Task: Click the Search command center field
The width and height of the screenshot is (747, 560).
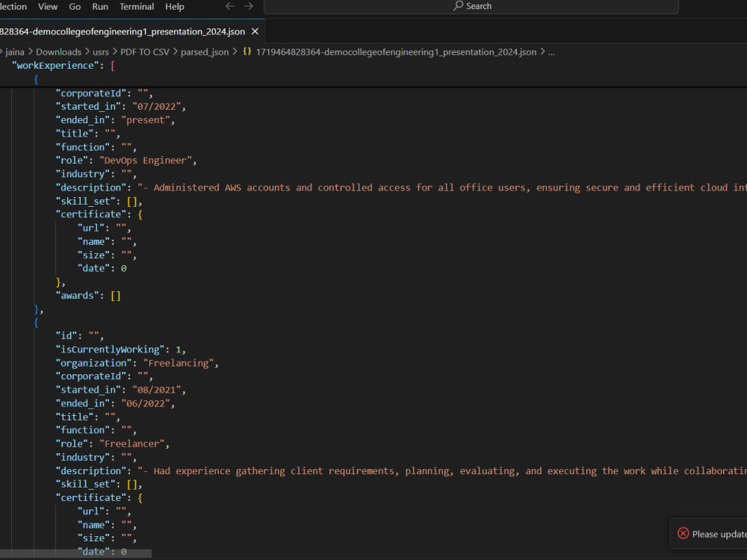Action: point(471,6)
